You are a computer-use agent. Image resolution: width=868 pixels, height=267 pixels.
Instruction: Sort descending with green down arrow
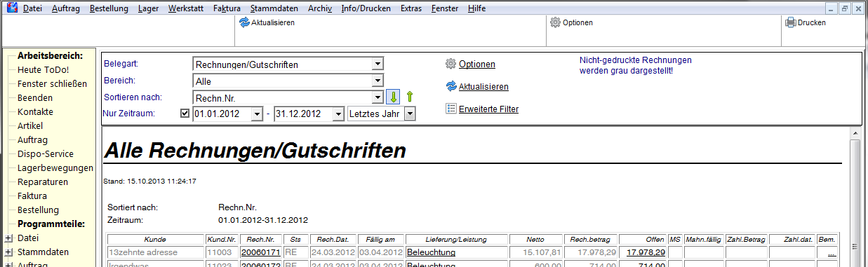pos(394,97)
